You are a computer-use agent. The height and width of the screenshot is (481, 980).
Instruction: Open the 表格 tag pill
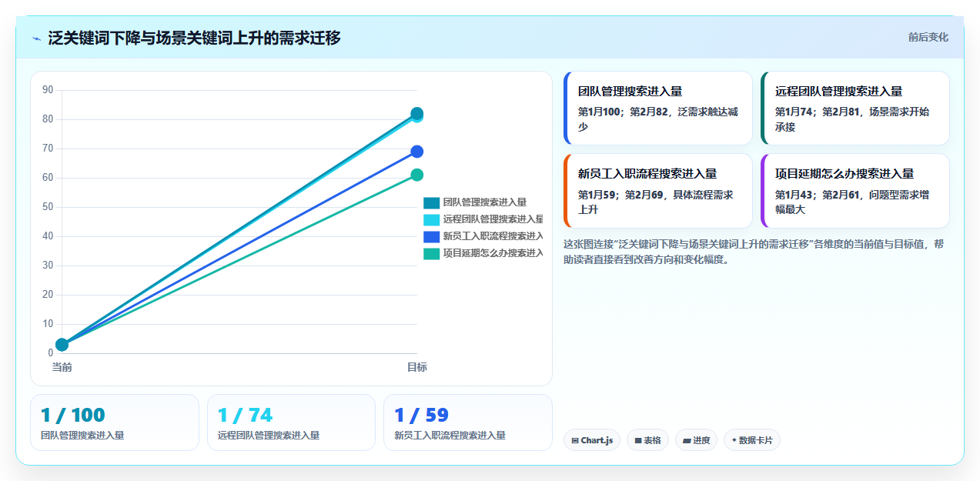647,440
